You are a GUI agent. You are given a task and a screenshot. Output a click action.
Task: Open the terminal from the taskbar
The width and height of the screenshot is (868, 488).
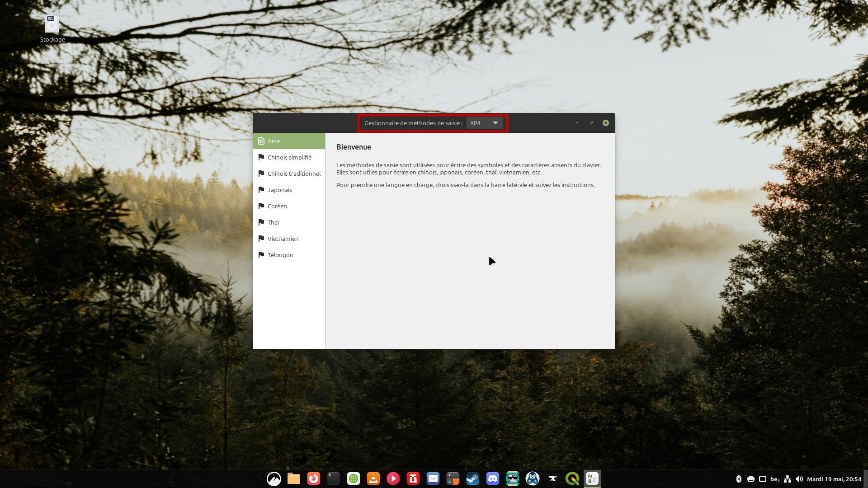(334, 479)
